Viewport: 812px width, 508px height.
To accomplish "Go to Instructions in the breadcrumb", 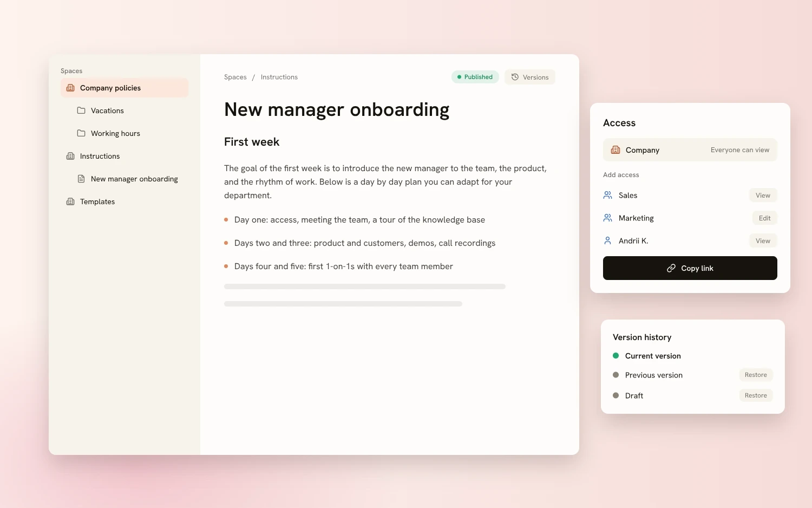I will point(279,77).
